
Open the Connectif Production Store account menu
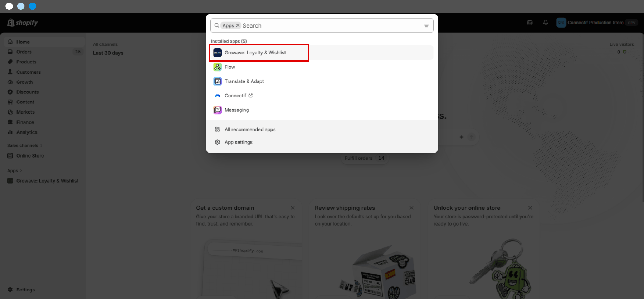(x=597, y=23)
